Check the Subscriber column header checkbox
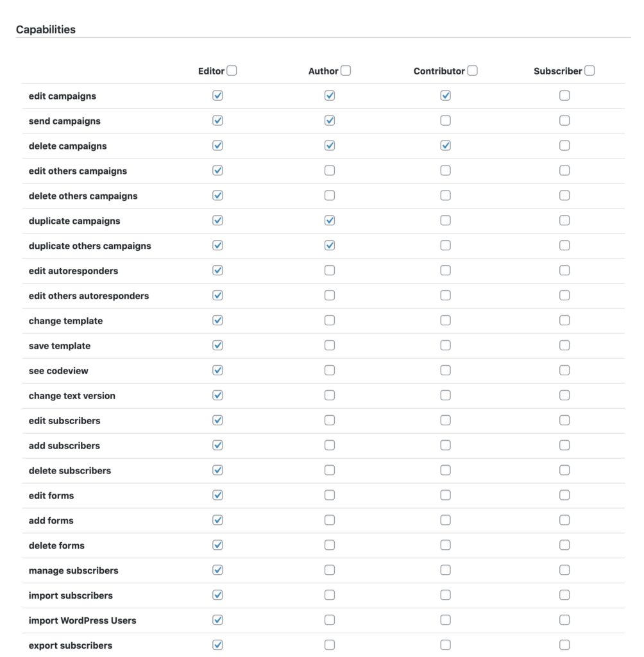Image resolution: width=644 pixels, height=657 pixels. pyautogui.click(x=589, y=71)
